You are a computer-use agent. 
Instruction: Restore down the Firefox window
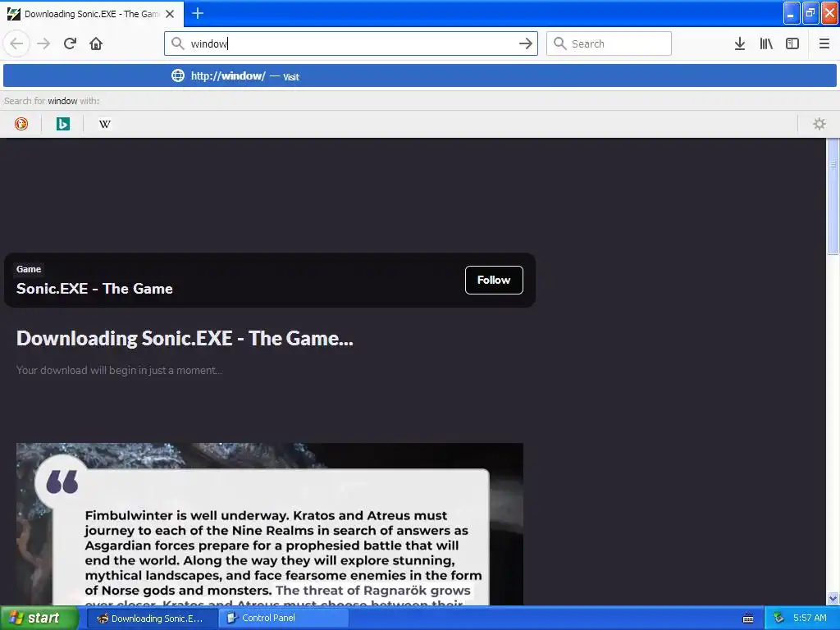(810, 13)
